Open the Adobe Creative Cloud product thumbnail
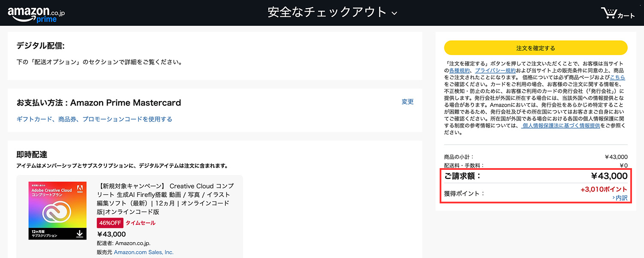This screenshot has width=644, height=258. 58,210
